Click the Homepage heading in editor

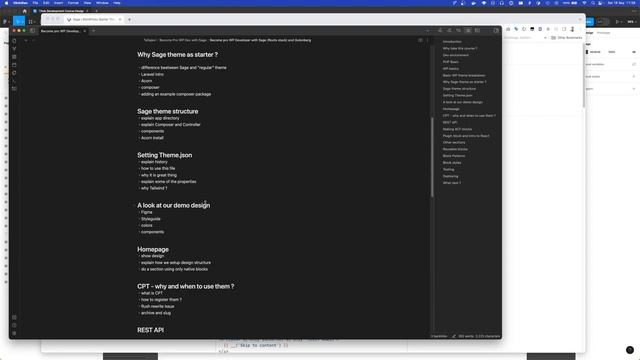(153, 249)
